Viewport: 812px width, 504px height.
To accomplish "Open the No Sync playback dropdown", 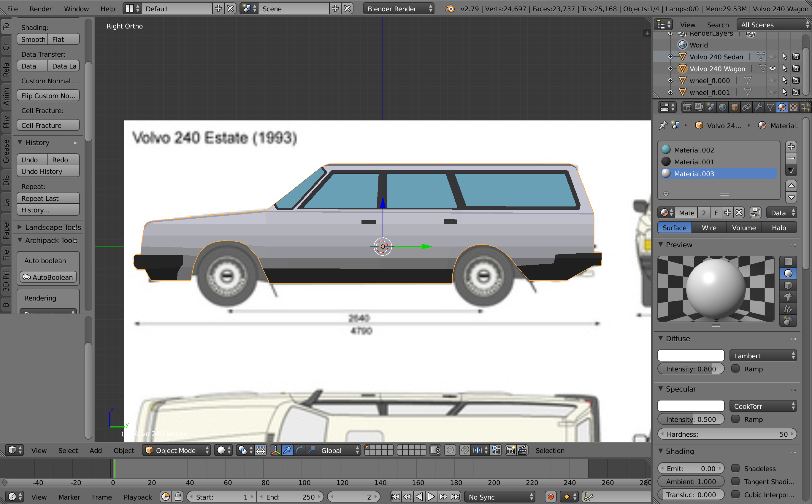I will (500, 497).
